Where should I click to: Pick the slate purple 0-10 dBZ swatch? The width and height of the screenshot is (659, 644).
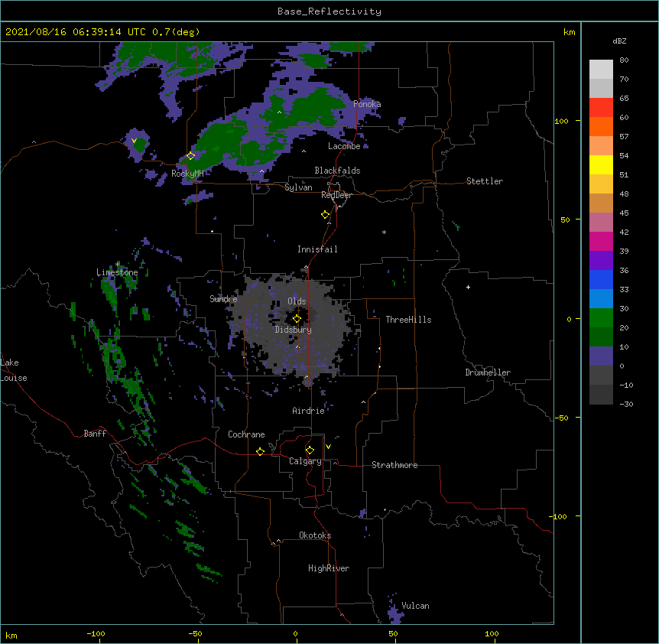coord(601,356)
